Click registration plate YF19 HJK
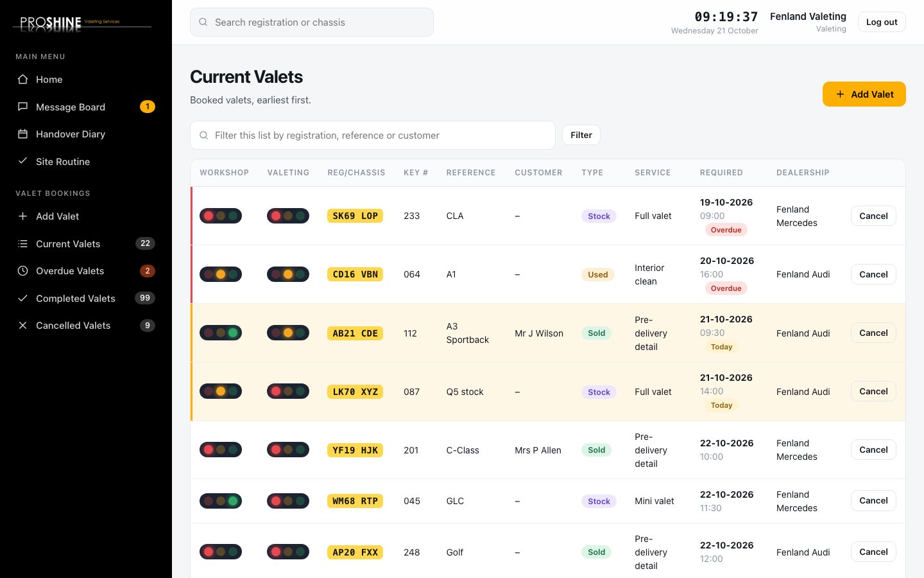The height and width of the screenshot is (578, 924). point(355,450)
